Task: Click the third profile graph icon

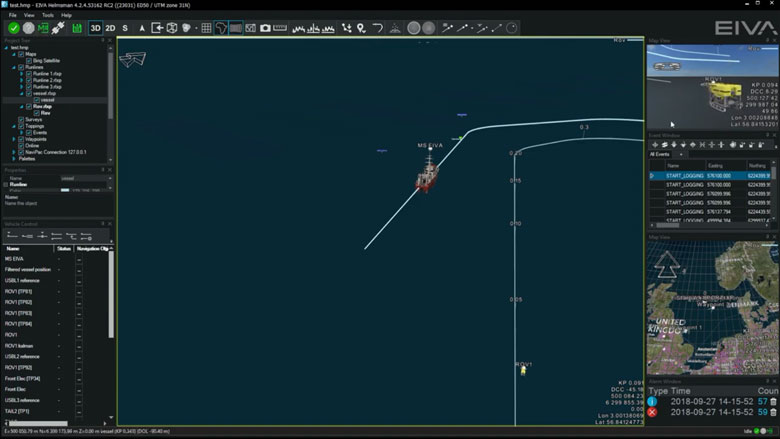Action: pyautogui.click(x=328, y=28)
